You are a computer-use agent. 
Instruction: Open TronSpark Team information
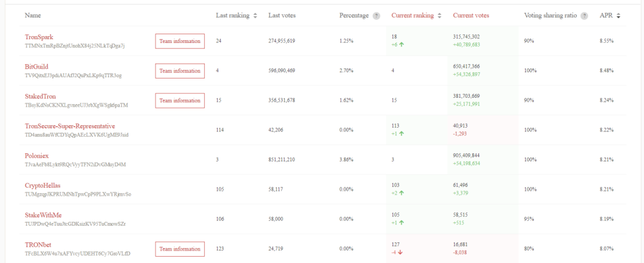point(180,41)
